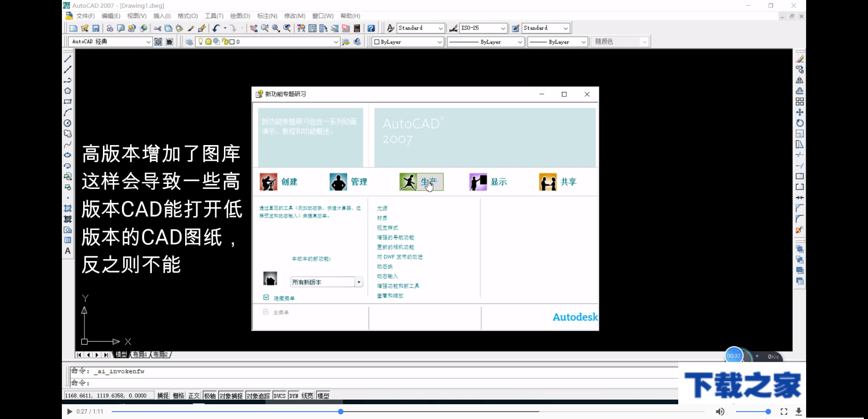Open the 所有新版本 dropdown in dialog
Image resolution: width=868 pixels, height=419 pixels.
pyautogui.click(x=359, y=282)
